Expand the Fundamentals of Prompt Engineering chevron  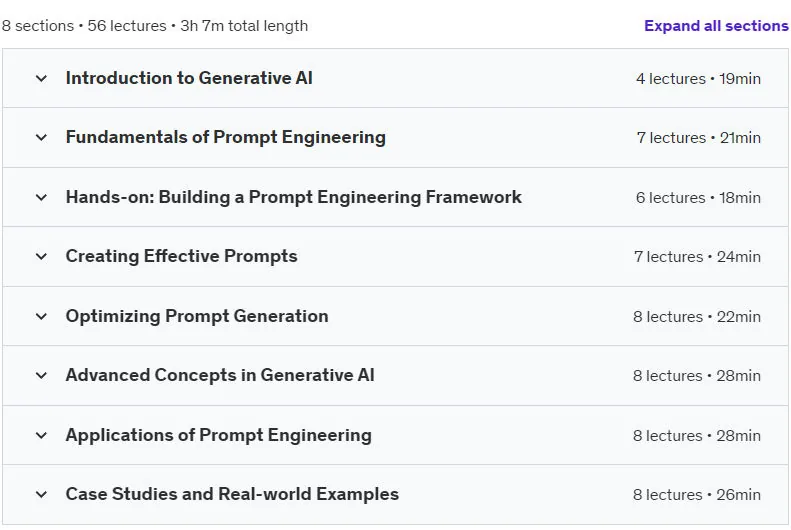41,137
